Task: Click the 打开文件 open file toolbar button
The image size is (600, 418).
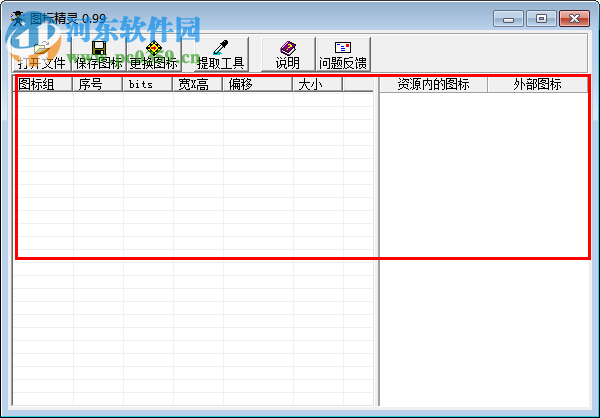Action: (x=42, y=54)
